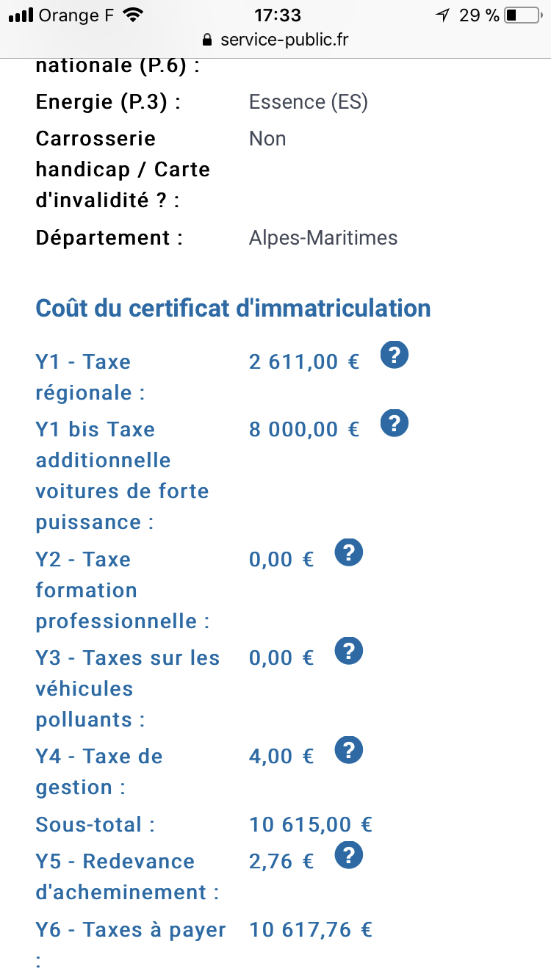This screenshot has height=980, width=551.
Task: Open help icon for Y1 Taxe régionale
Action: 395,356
